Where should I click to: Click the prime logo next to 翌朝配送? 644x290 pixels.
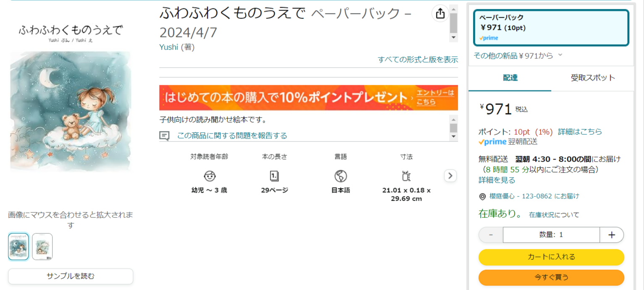(492, 142)
